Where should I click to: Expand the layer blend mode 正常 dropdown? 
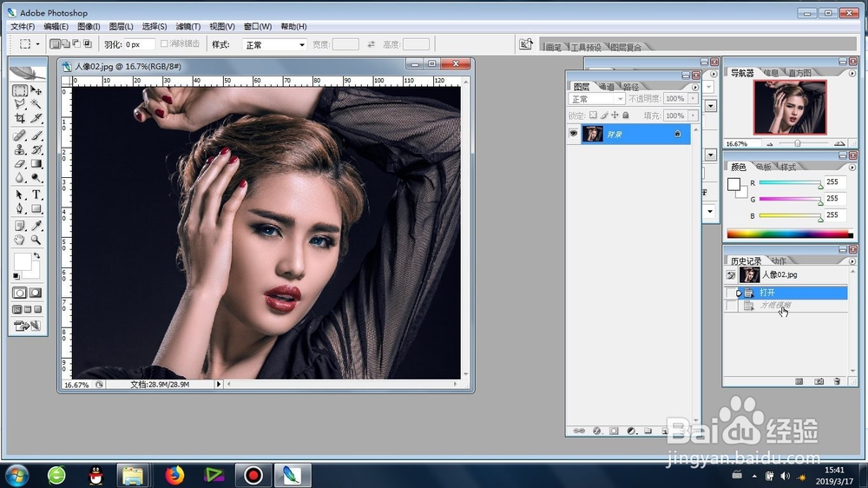pyautogui.click(x=597, y=99)
